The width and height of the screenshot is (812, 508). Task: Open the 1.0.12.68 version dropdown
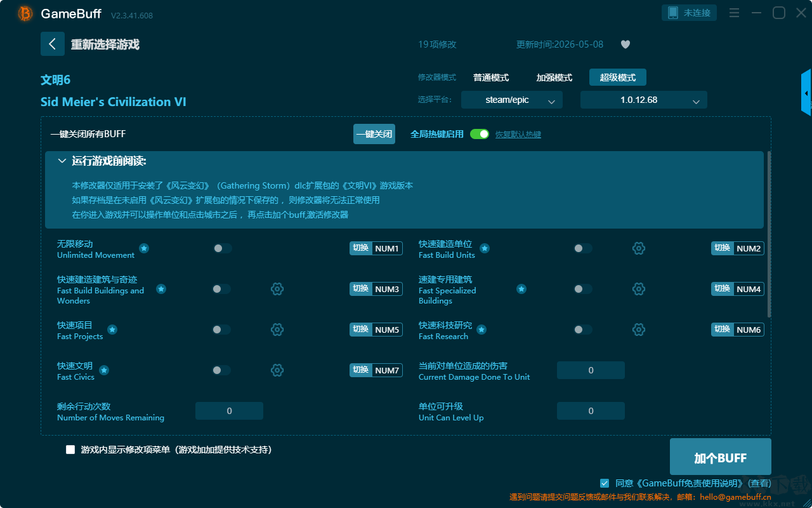pos(644,100)
